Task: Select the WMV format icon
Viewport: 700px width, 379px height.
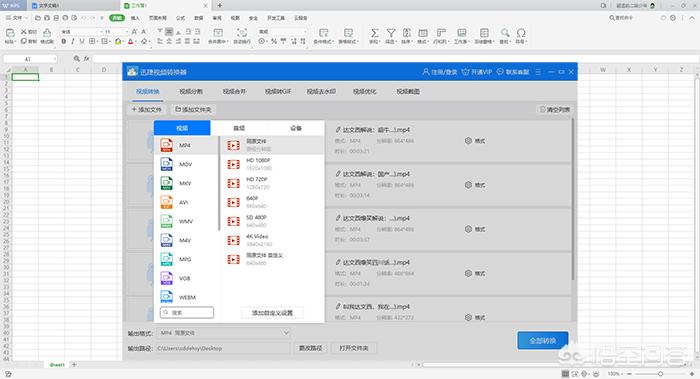Action: pyautogui.click(x=167, y=221)
